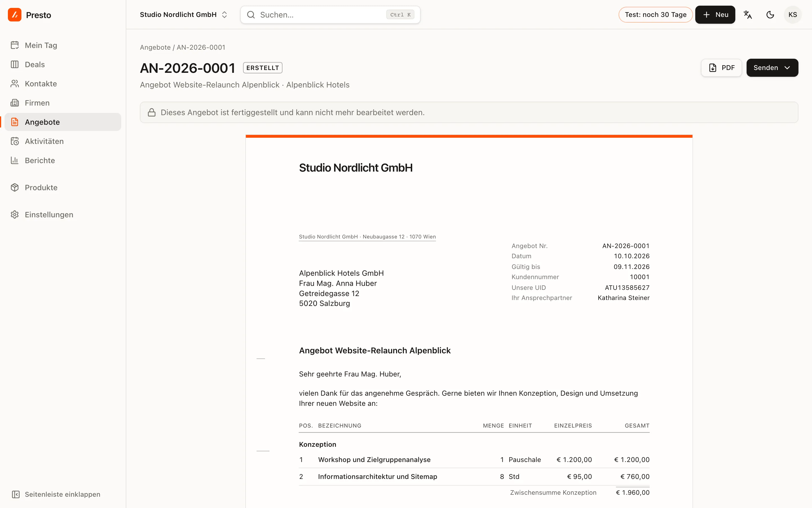
Task: Click the Informationsarchitektur und Sitemap row
Action: (474, 477)
